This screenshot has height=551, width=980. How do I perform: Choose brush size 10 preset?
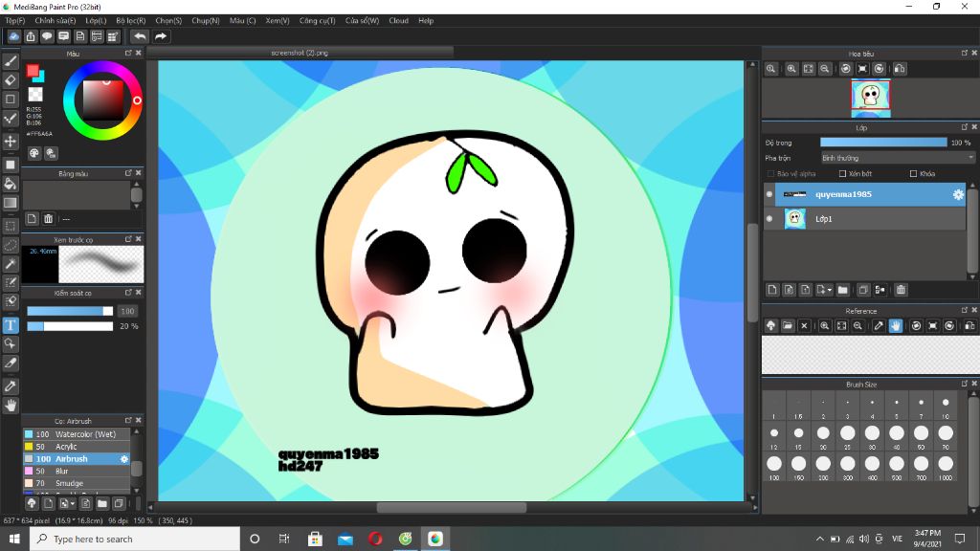945,406
